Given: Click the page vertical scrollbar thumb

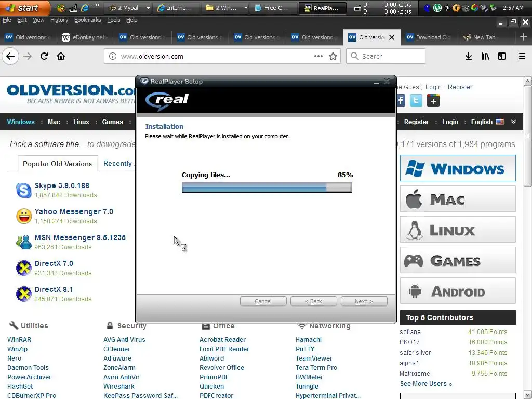Looking at the screenshot, I should 528,136.
